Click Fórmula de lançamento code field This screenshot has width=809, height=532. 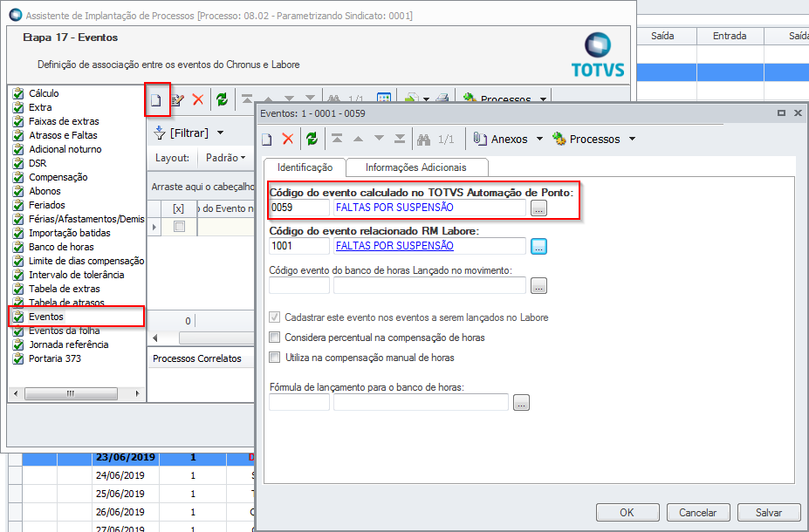299,402
